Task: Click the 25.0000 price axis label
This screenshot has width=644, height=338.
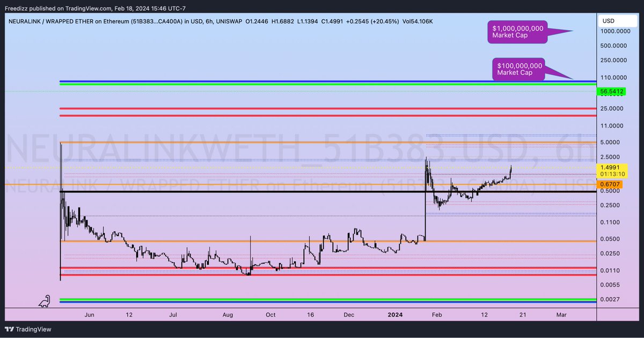Action: 613,109
